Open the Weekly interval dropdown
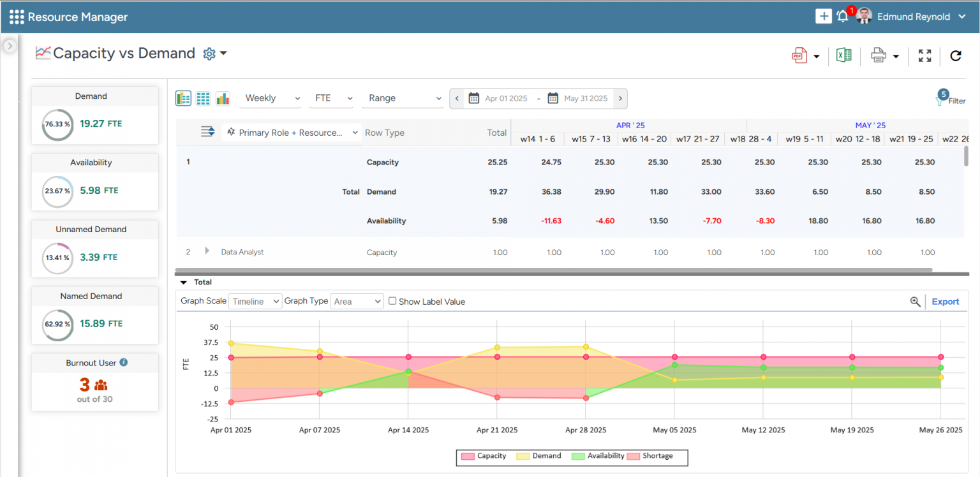 pos(270,98)
